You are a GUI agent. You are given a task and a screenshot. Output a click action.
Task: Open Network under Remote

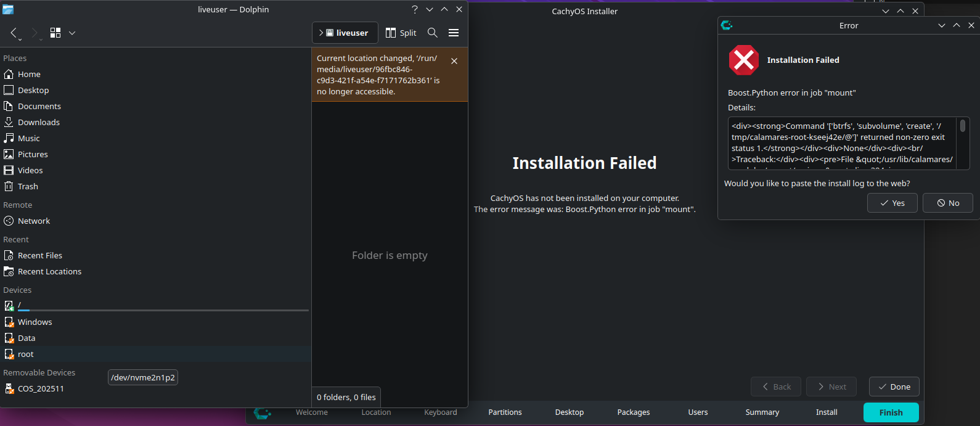[155, 221]
